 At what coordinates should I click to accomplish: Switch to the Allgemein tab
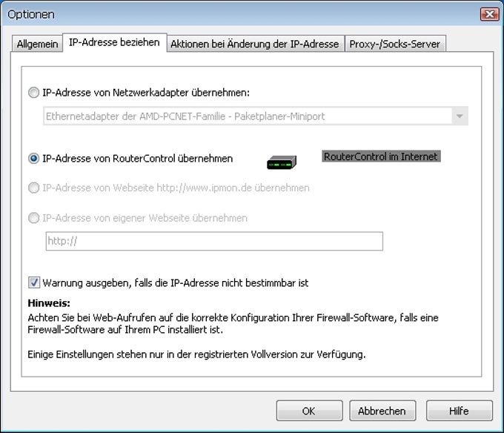point(37,44)
